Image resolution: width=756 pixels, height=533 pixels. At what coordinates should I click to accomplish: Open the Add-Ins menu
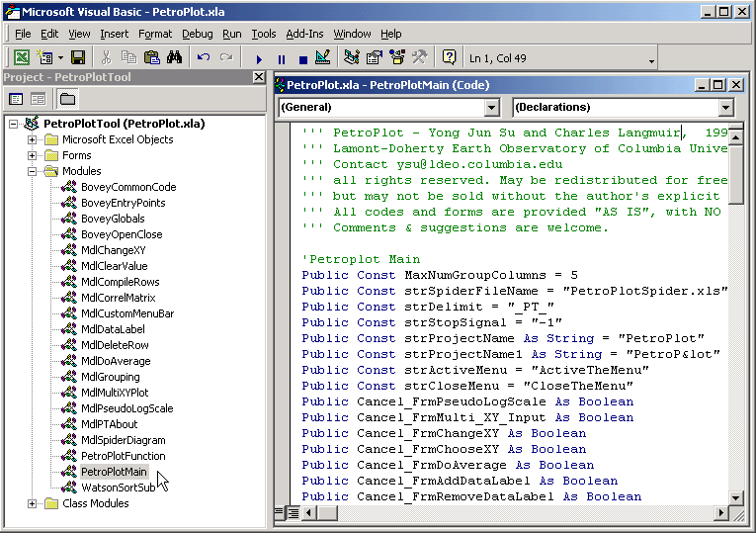coord(304,34)
